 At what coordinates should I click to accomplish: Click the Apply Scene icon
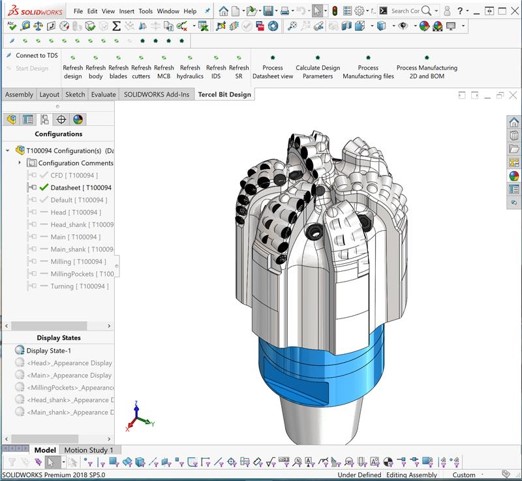437,26
